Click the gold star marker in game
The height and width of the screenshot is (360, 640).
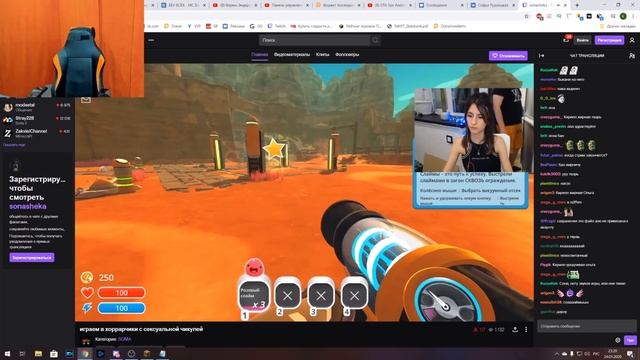pos(273,149)
